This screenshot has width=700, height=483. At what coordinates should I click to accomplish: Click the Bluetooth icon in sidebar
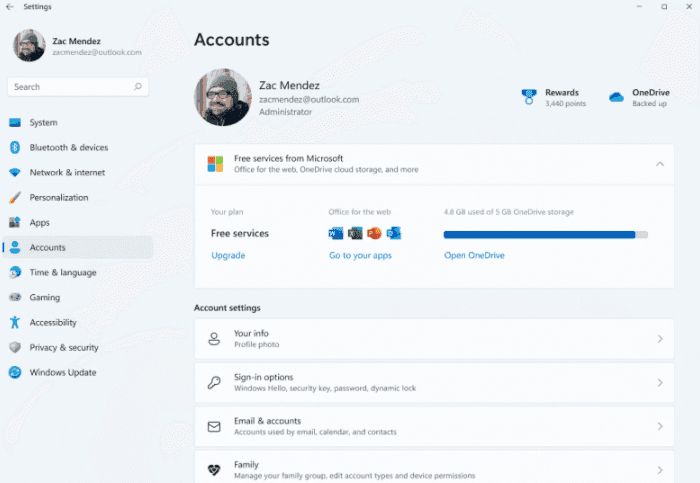pyautogui.click(x=15, y=147)
